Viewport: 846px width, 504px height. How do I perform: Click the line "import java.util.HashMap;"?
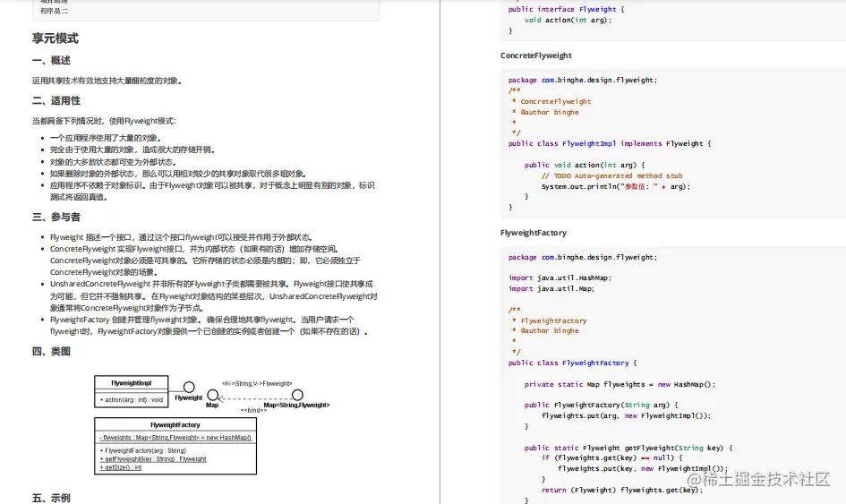(560, 278)
